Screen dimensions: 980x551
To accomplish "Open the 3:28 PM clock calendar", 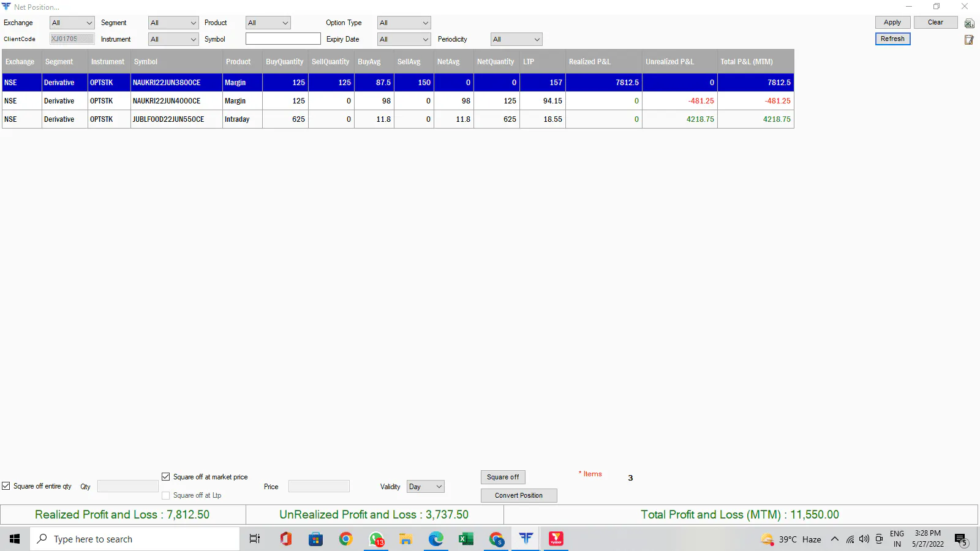I will click(927, 539).
